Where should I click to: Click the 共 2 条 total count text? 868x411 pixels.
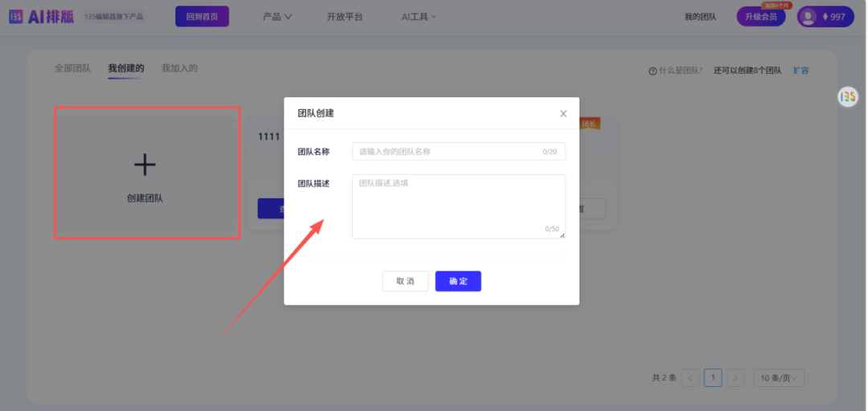tap(665, 378)
